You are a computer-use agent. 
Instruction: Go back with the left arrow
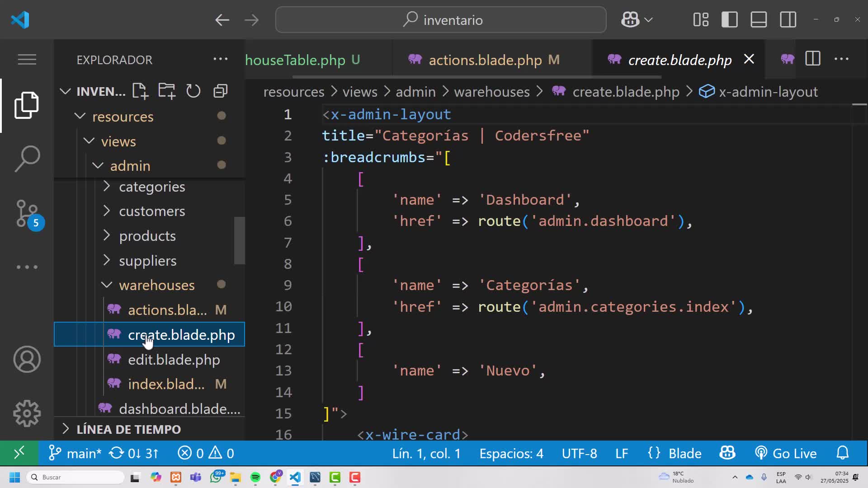222,20
